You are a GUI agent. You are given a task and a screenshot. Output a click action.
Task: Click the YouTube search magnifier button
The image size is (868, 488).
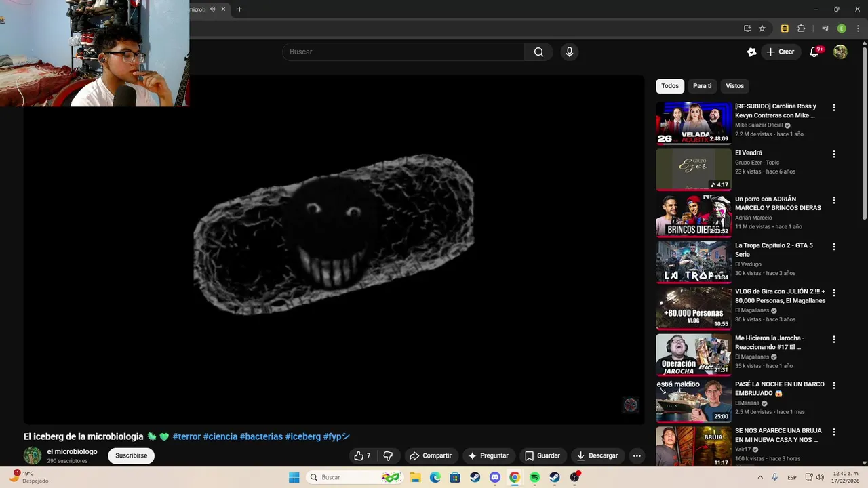coord(538,52)
